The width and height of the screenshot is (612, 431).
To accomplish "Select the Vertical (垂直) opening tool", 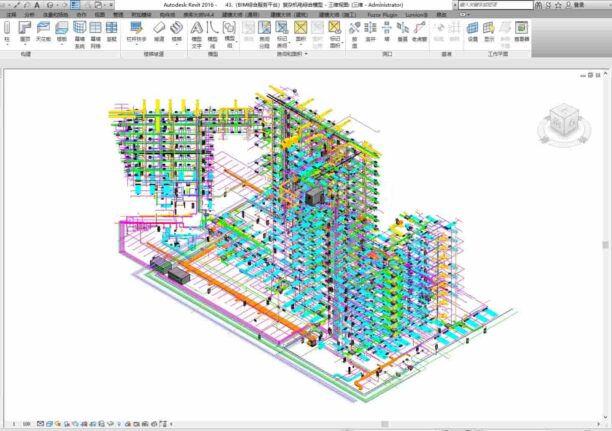I will pos(402,31).
